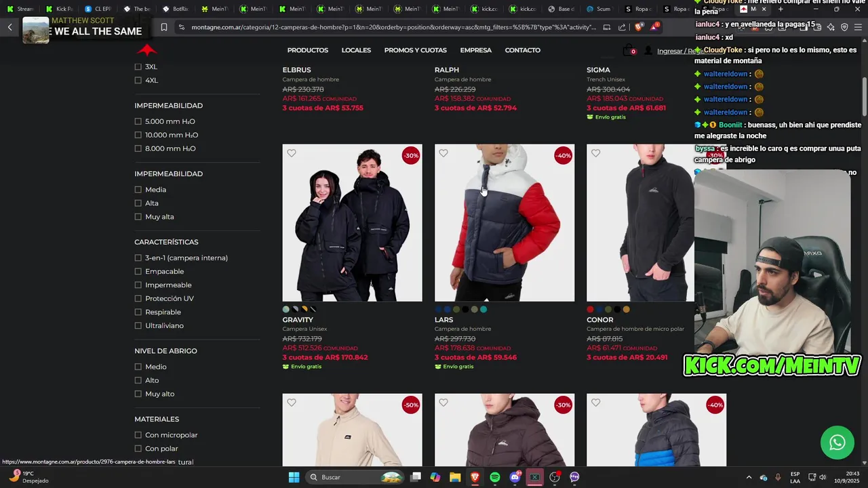Enable 5.000 mm H₂O filter
This screenshot has width=868, height=488.
(x=138, y=121)
